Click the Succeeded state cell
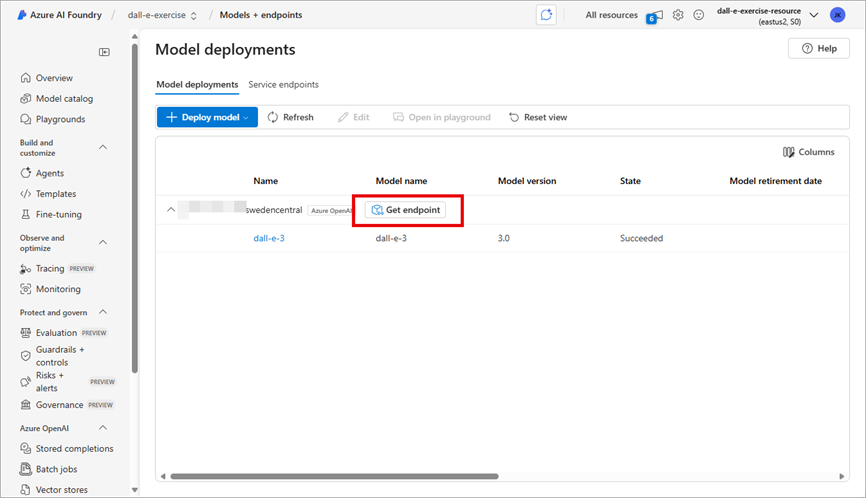Image resolution: width=866 pixels, height=498 pixels. (641, 239)
